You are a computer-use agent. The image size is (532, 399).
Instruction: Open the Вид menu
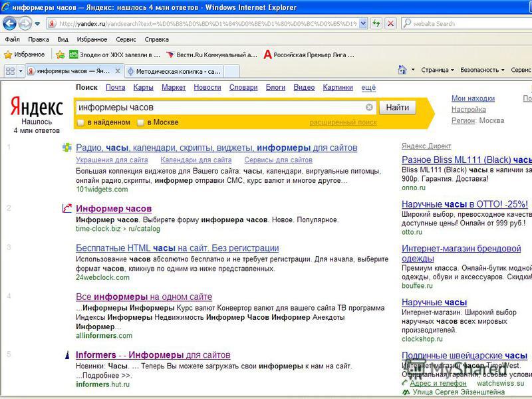coord(63,39)
